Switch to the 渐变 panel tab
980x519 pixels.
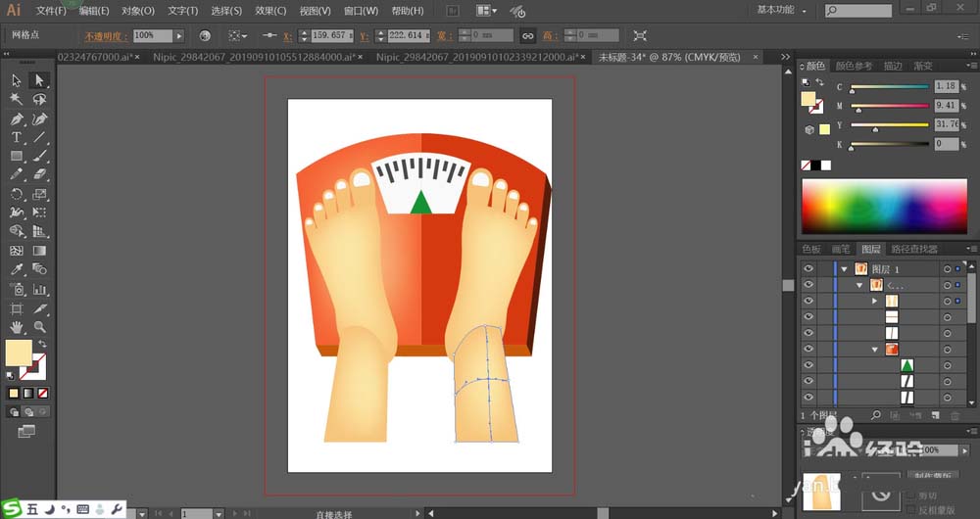pyautogui.click(x=922, y=66)
